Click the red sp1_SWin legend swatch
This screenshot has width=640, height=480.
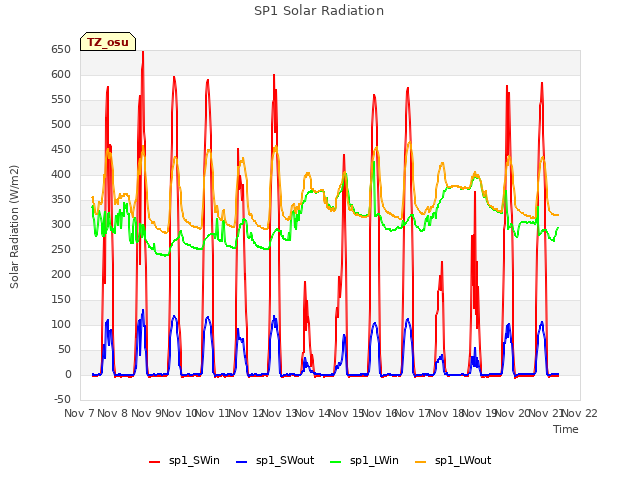click(x=155, y=461)
